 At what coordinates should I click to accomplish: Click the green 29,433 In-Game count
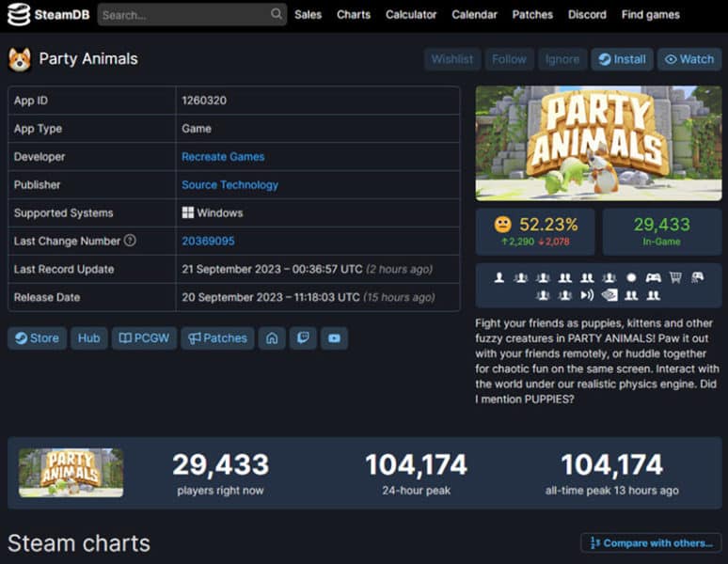pyautogui.click(x=661, y=225)
